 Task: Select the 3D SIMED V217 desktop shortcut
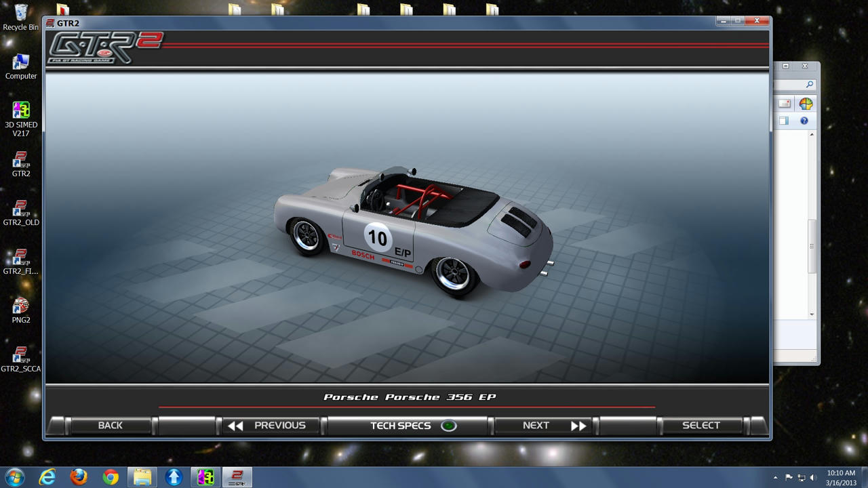pyautogui.click(x=21, y=119)
